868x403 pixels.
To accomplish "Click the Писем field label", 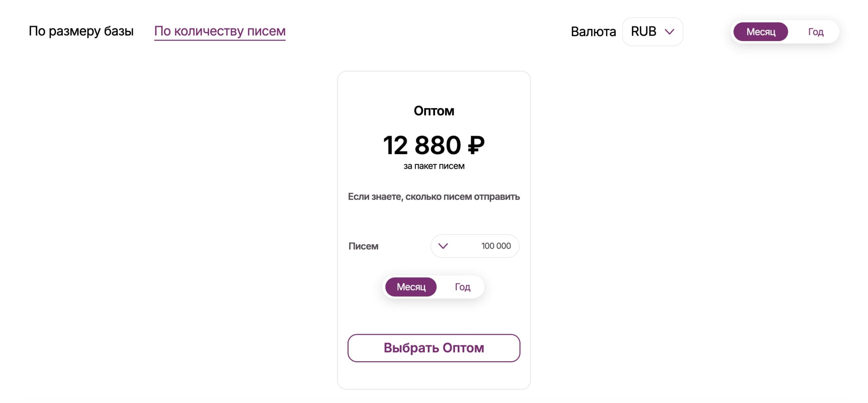I will coord(363,246).
